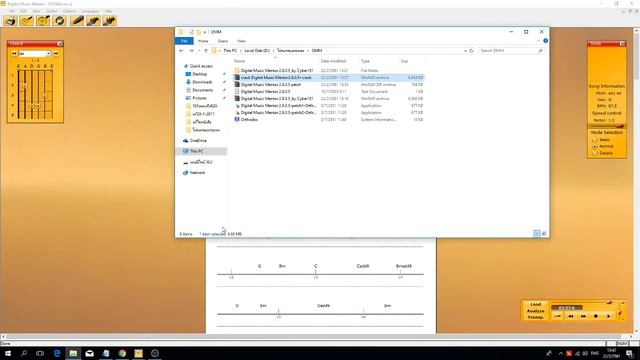The image size is (640, 360).
Task: Sort files by Type column
Action: point(365,61)
